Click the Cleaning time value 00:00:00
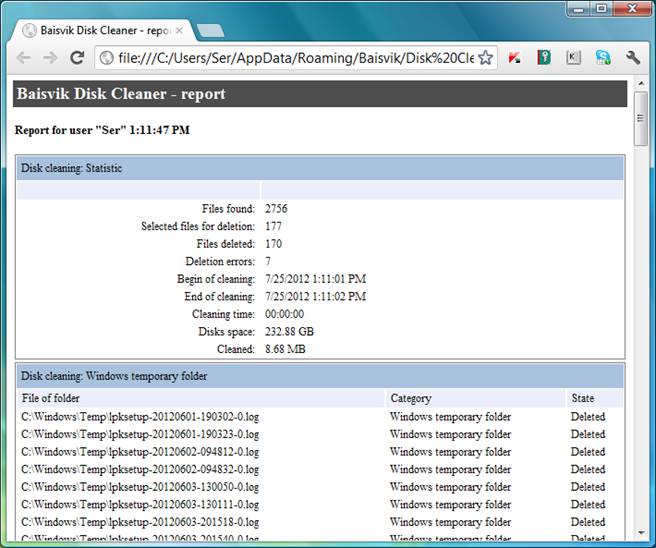 coord(284,314)
